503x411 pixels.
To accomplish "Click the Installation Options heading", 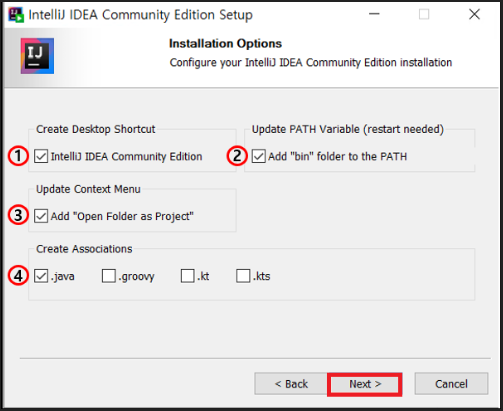I will tap(225, 43).
